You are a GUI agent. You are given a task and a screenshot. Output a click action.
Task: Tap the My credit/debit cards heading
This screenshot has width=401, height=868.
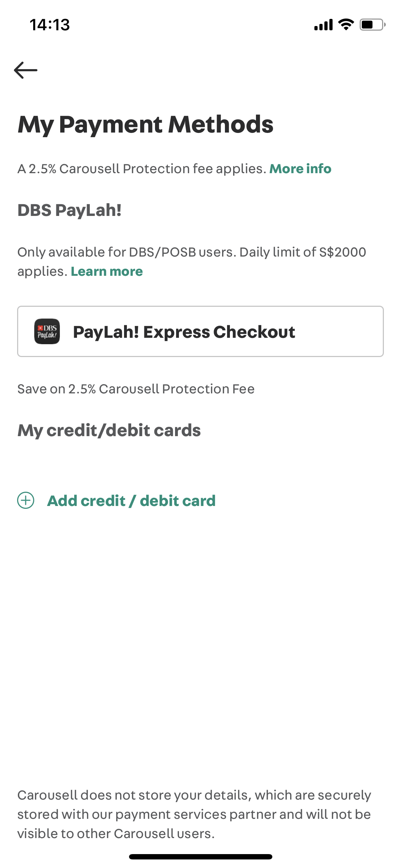[x=109, y=430]
